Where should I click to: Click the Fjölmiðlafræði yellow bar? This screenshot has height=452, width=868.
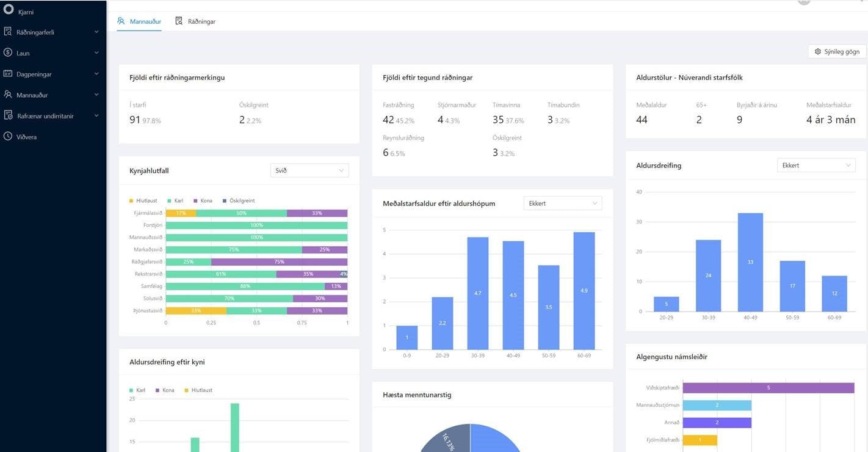[700, 440]
